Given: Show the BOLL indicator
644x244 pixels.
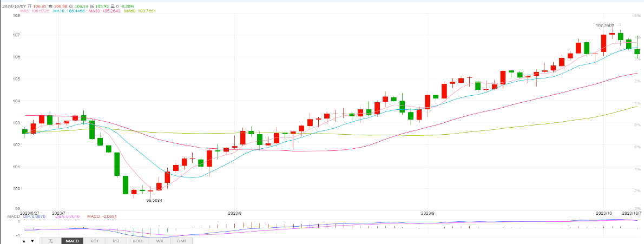Looking at the screenshot, I should (138, 241).
